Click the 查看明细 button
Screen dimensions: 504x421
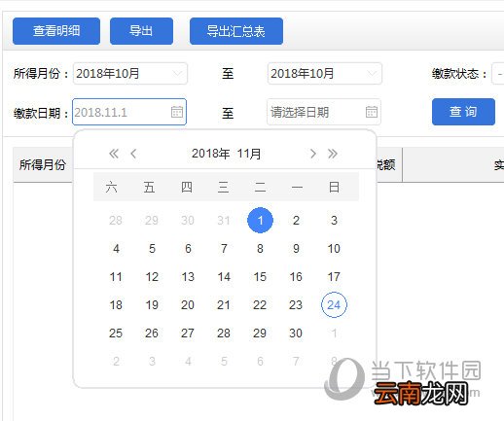tap(56, 31)
